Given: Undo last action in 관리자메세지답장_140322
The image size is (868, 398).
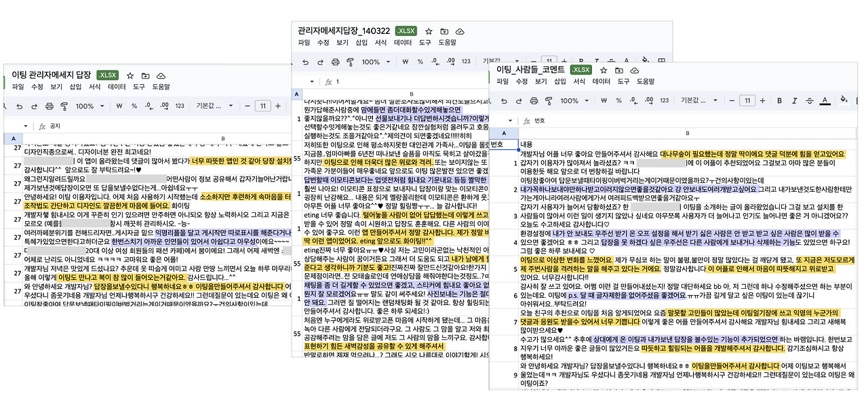Looking at the screenshot, I should [x=305, y=60].
